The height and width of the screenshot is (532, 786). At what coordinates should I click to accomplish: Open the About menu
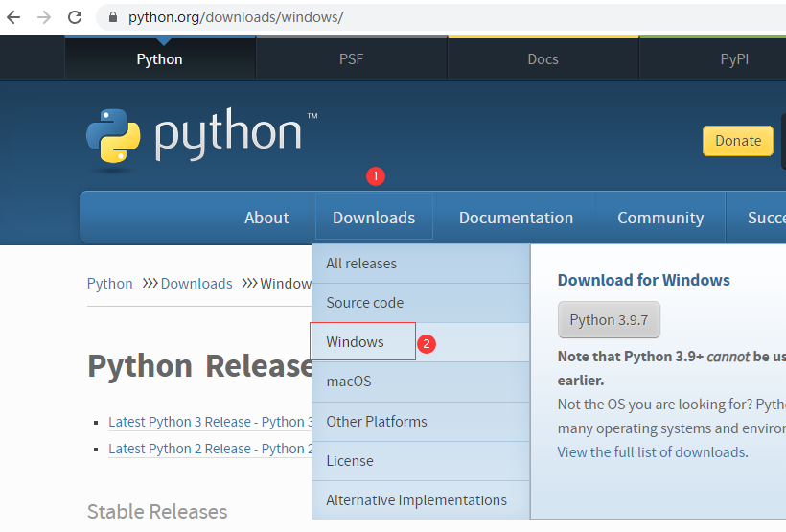point(266,218)
